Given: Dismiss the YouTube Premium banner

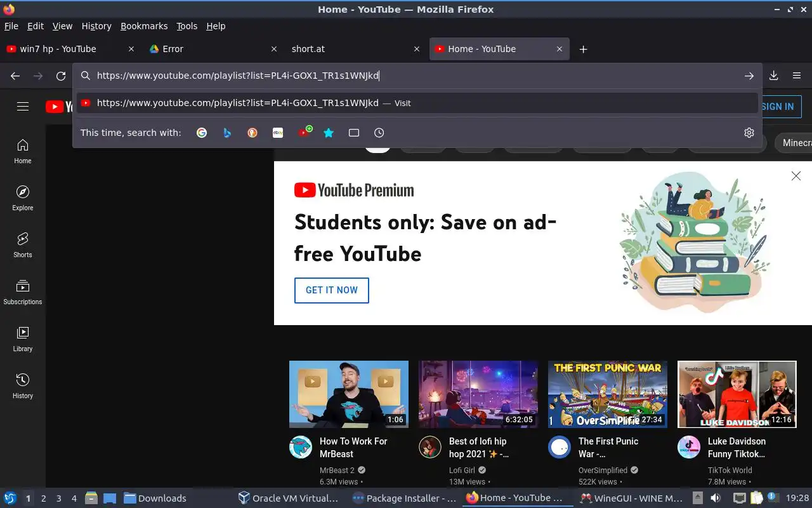Looking at the screenshot, I should (x=796, y=176).
